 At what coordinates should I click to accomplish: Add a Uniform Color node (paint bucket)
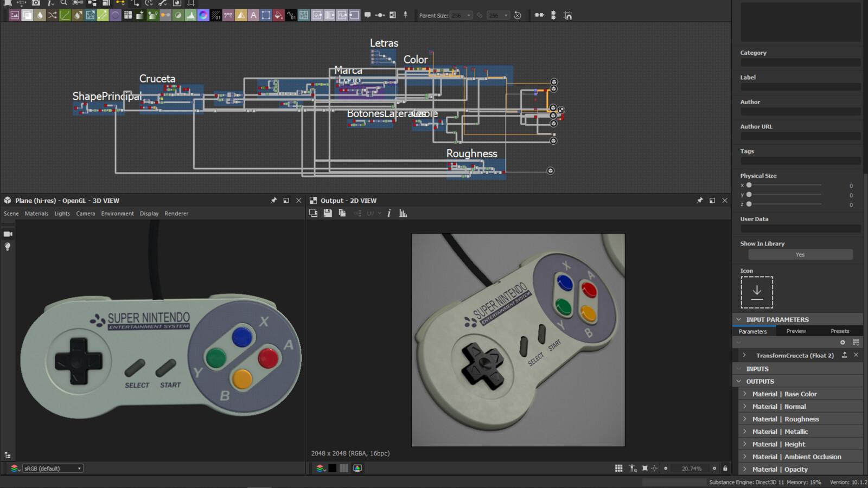point(278,15)
